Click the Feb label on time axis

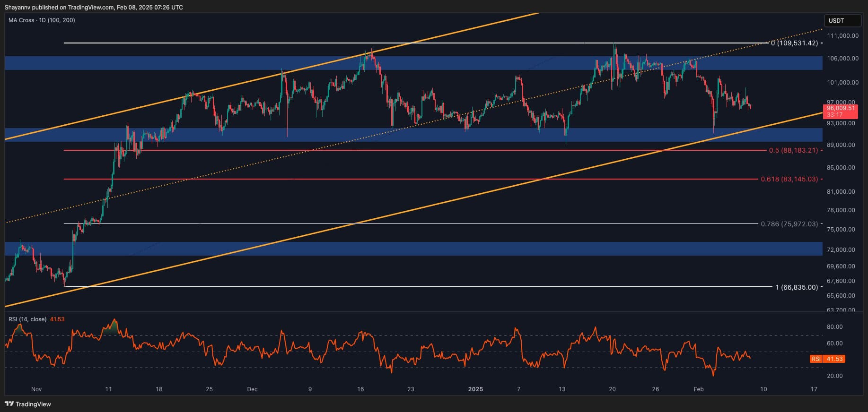699,389
